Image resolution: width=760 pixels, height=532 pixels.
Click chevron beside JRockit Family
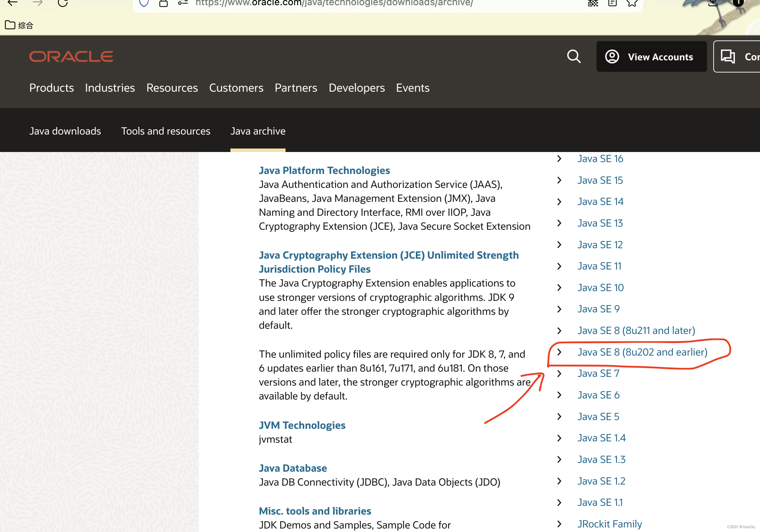click(559, 524)
